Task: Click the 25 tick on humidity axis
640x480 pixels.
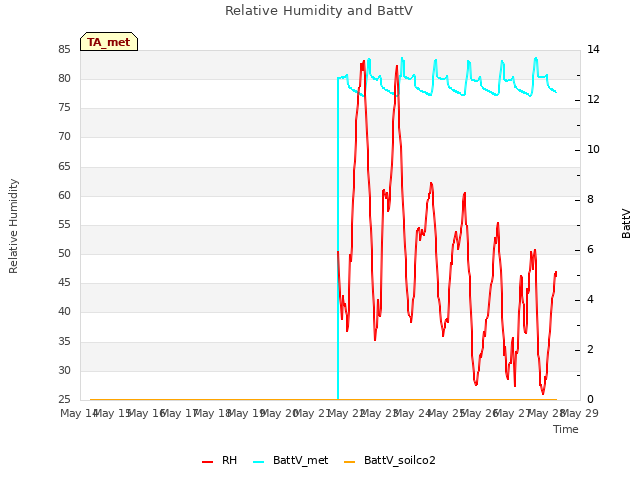Action: (64, 399)
